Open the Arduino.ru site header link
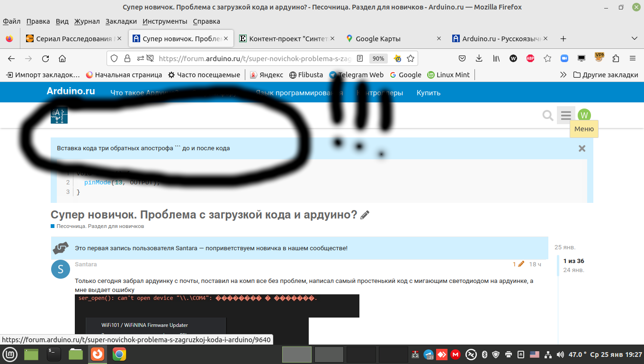The width and height of the screenshot is (644, 364). tap(71, 91)
